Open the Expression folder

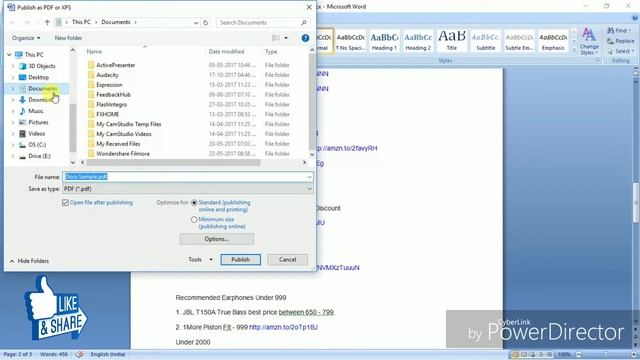point(109,85)
